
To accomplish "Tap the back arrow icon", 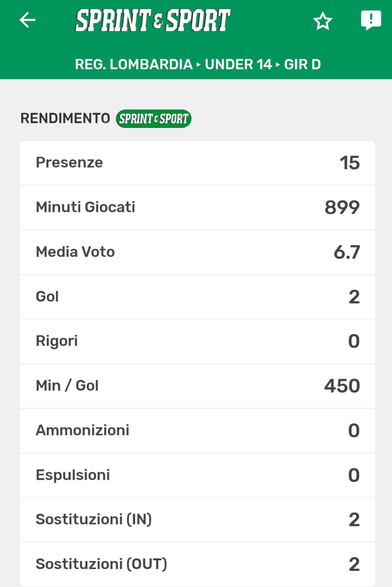I will [28, 20].
